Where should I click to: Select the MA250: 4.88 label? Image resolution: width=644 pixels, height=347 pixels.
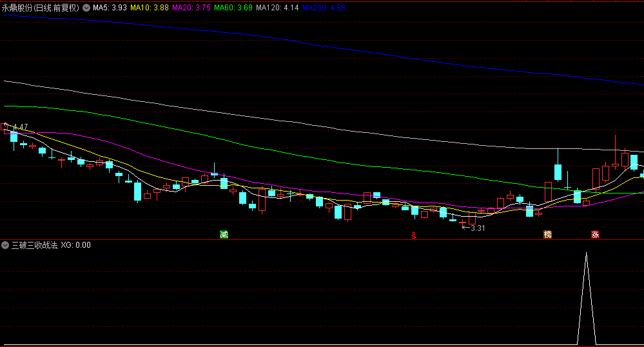pyautogui.click(x=324, y=8)
